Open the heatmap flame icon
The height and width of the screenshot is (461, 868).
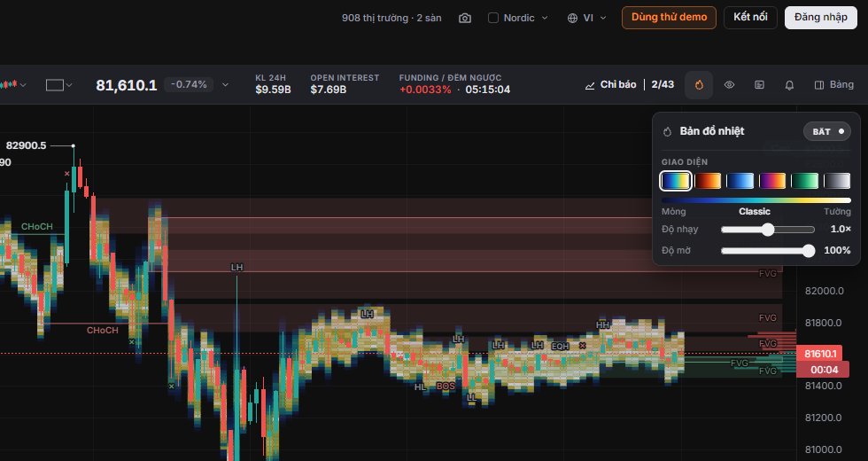point(699,85)
